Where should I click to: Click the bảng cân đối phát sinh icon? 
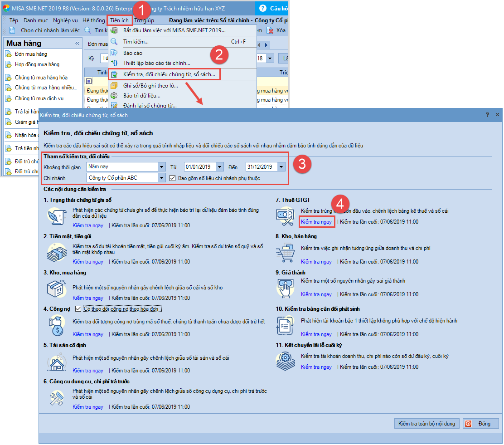pyautogui.click(x=285, y=325)
